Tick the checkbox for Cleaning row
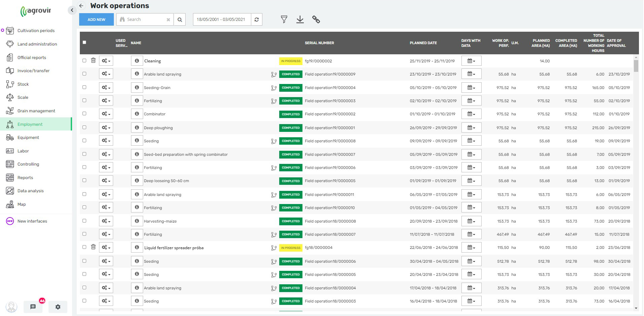This screenshot has height=316, width=644. (x=84, y=61)
